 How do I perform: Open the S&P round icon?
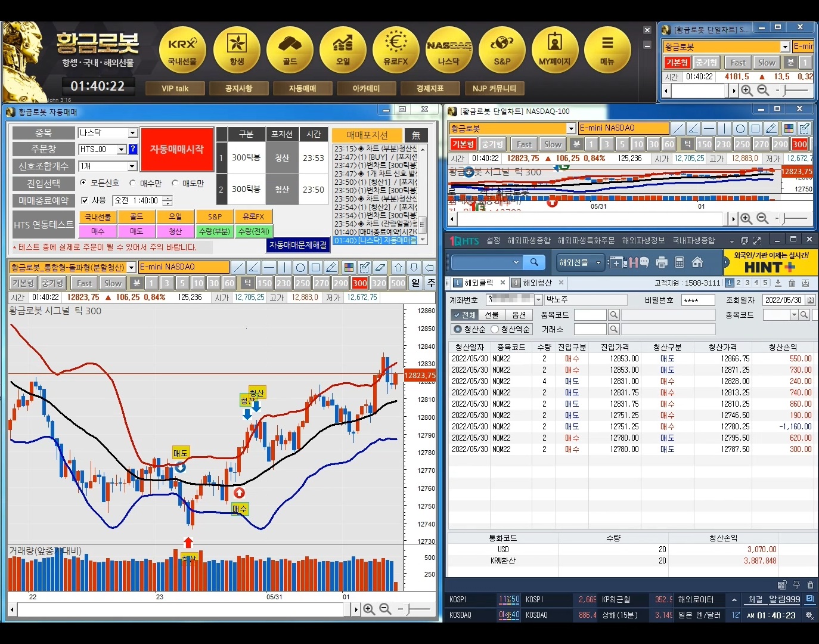(x=502, y=50)
